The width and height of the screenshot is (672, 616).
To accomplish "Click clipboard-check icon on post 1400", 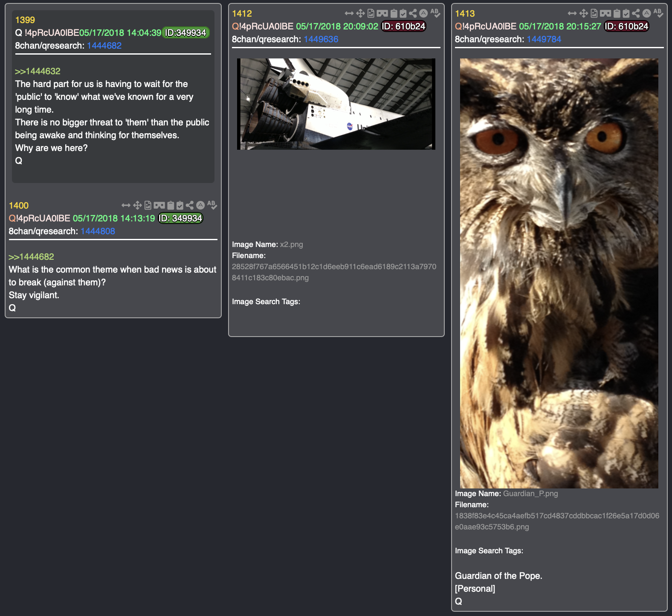I will pyautogui.click(x=180, y=205).
